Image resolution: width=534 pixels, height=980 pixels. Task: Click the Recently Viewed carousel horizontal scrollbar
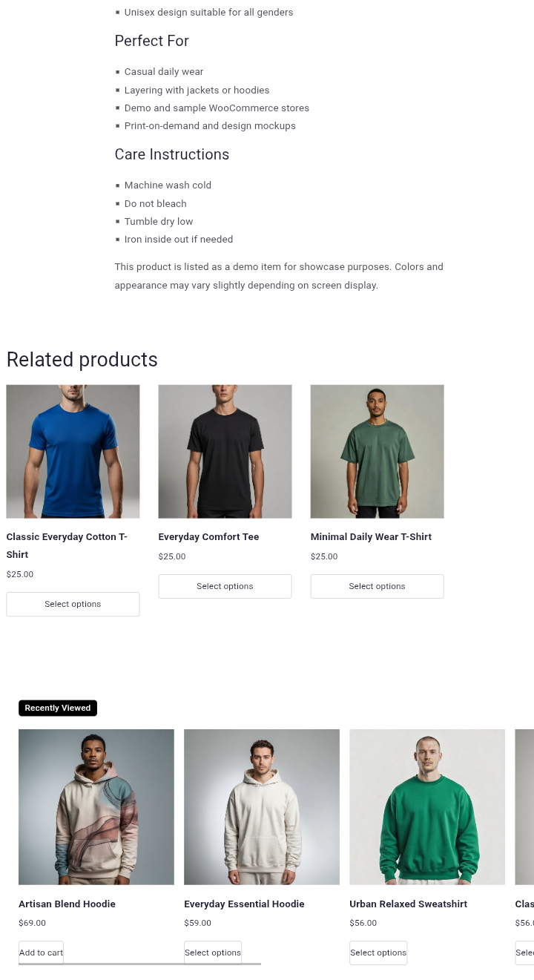click(139, 964)
